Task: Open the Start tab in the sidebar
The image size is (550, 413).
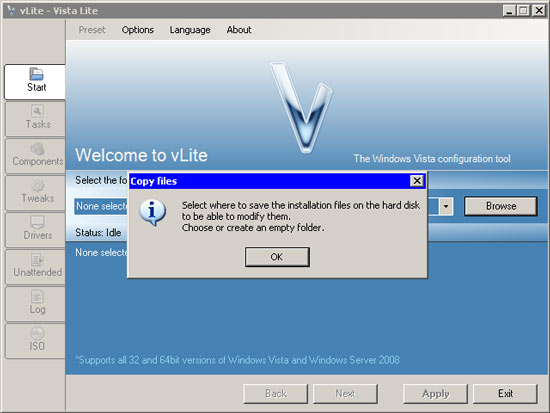Action: click(x=35, y=82)
